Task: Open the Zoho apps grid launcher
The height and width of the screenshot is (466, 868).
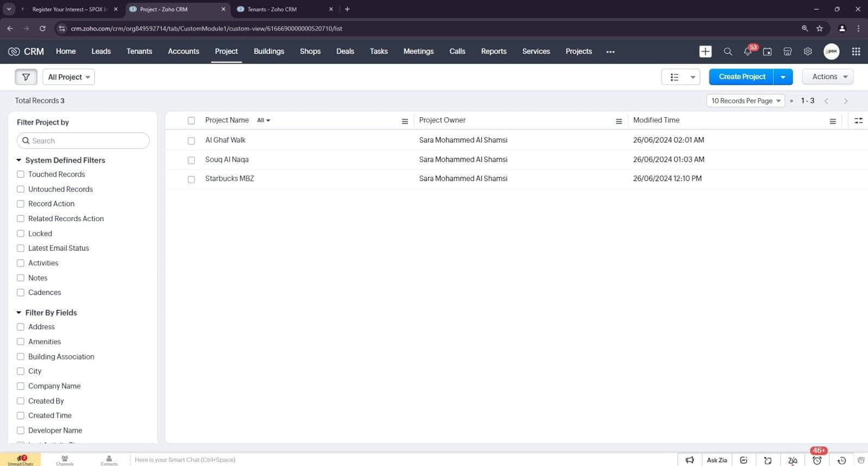Action: (856, 52)
